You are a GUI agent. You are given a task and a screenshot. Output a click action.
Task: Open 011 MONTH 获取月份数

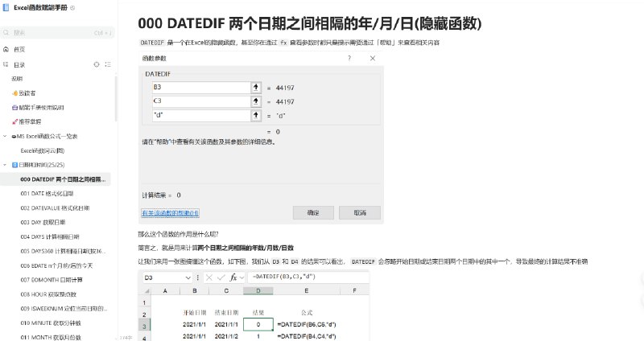coord(51,337)
